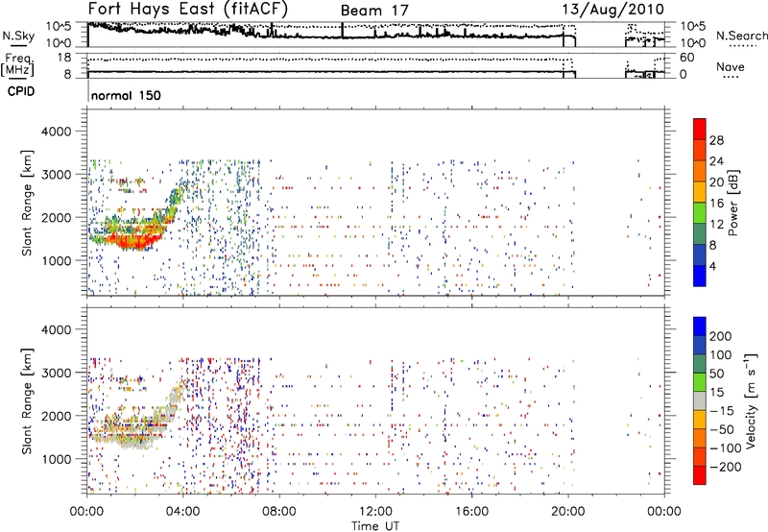Click the 'CPID' label
This screenshot has height=532, width=768.
[21, 91]
